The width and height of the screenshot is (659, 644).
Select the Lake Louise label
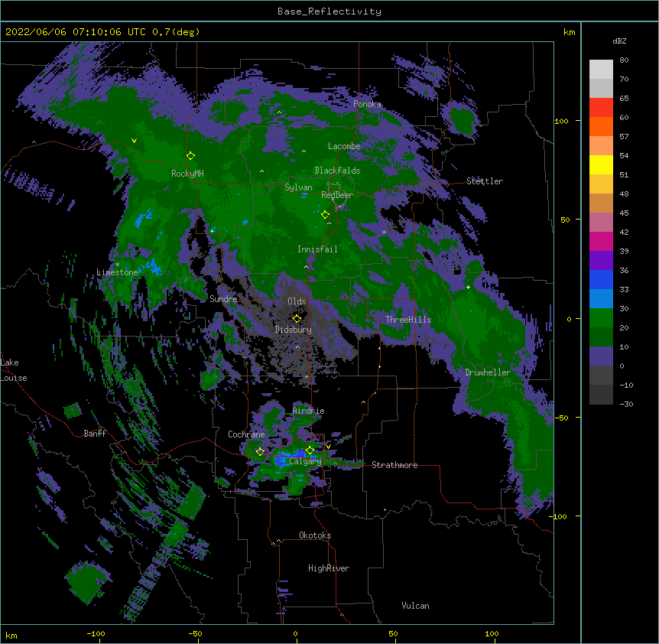[x=13, y=370]
